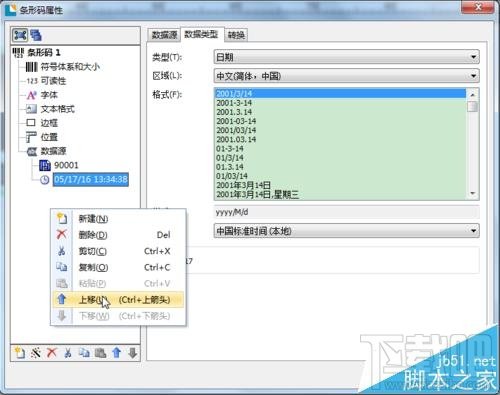
Task: Choose date format 2001/3/14
Action: [x=340, y=94]
